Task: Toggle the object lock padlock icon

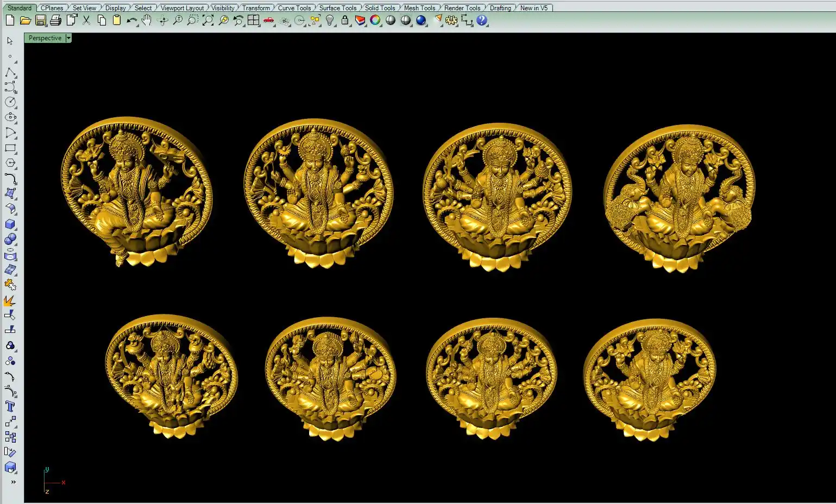Action: (345, 21)
